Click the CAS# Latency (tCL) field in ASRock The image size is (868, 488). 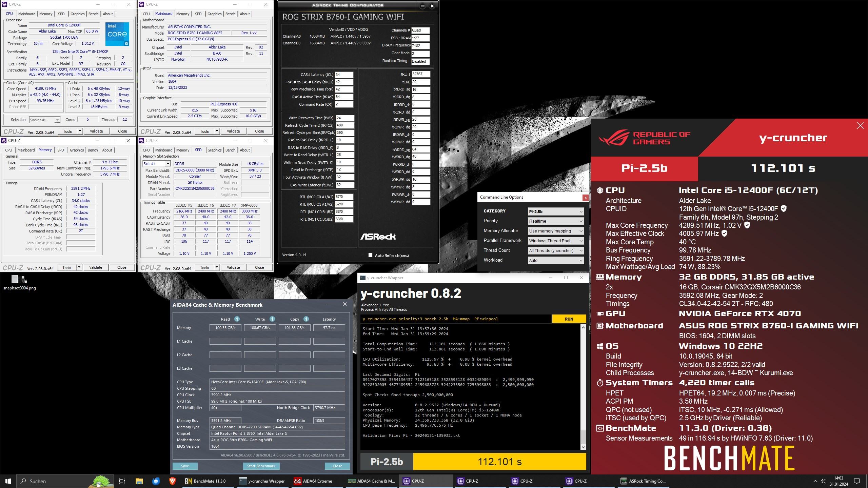point(344,75)
